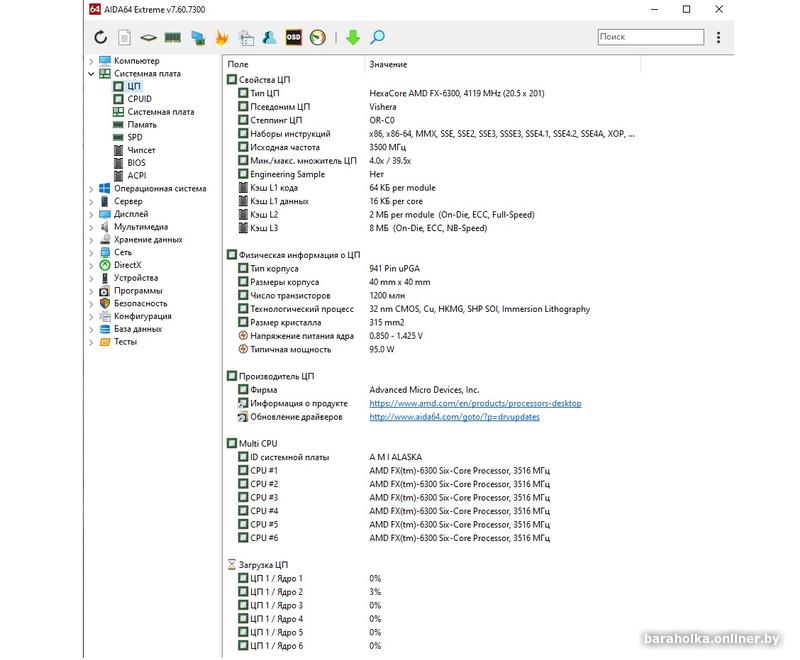Viewport: 800px width, 660px height.
Task: Click the memory benchmark RAM icon
Action: [x=172, y=38]
